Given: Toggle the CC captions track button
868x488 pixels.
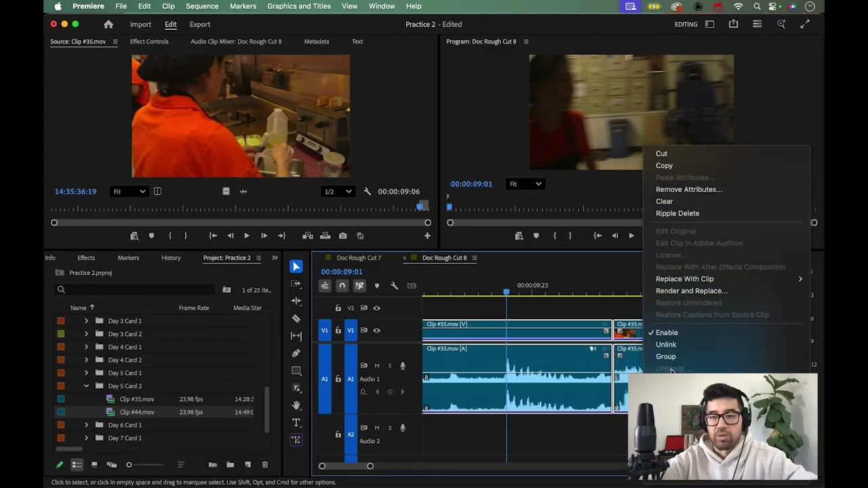Looking at the screenshot, I should click(412, 285).
